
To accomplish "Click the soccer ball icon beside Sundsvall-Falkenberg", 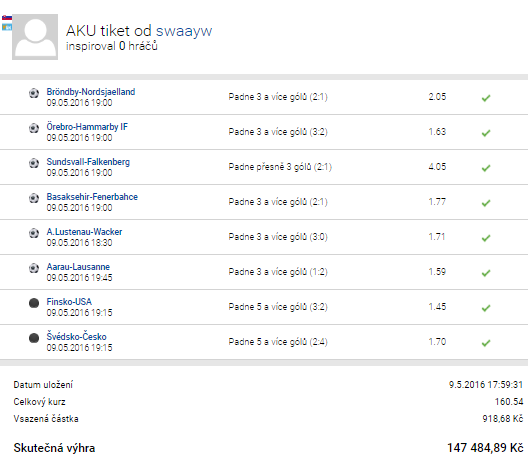I will click(x=34, y=163).
